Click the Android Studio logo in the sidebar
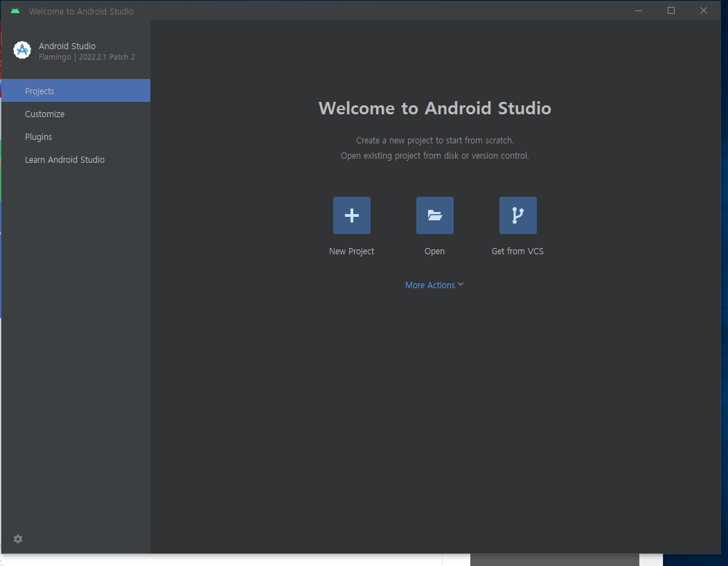728x566 pixels. (22, 50)
